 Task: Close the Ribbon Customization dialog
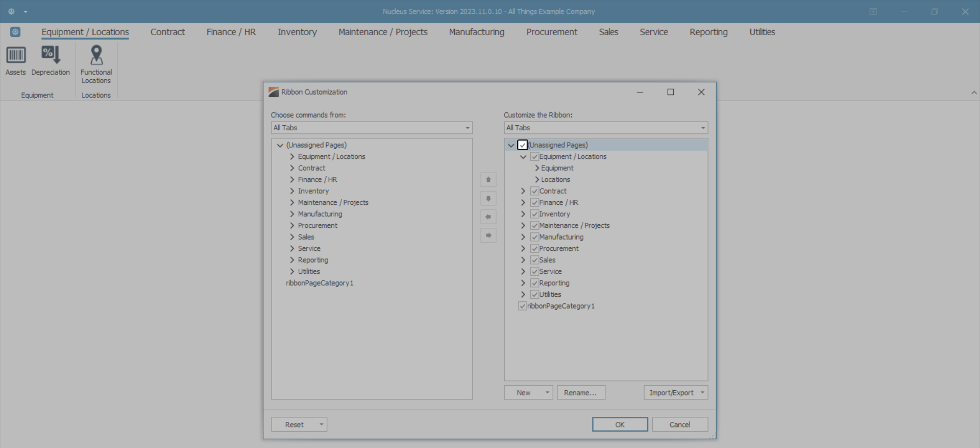tap(701, 92)
